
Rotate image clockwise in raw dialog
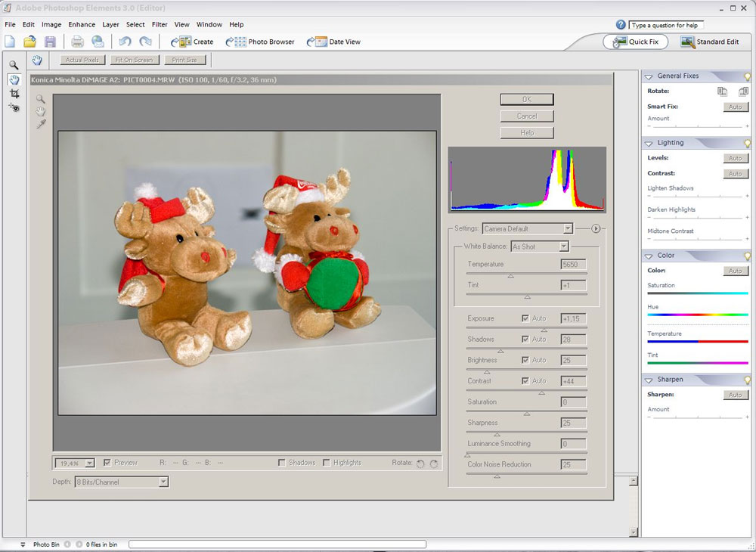pos(434,464)
